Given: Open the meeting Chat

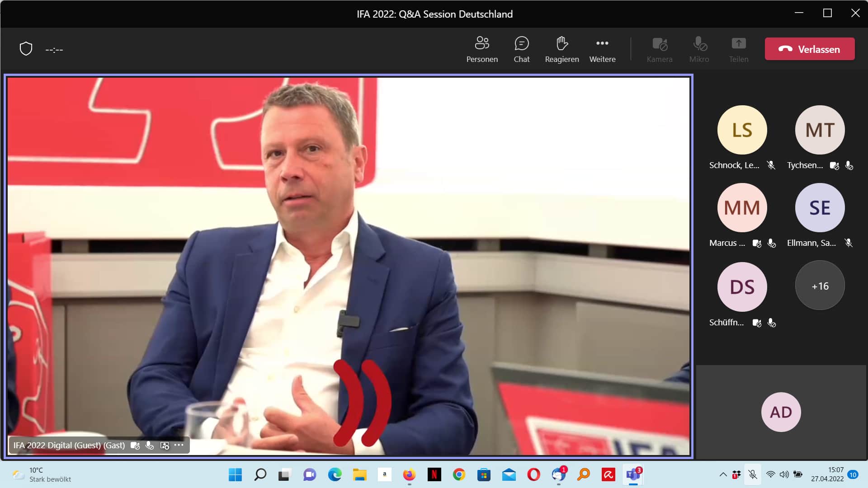Looking at the screenshot, I should pyautogui.click(x=521, y=49).
